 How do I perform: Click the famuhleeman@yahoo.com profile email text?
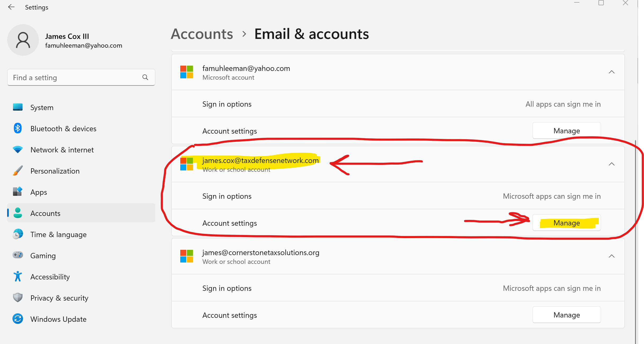84,46
